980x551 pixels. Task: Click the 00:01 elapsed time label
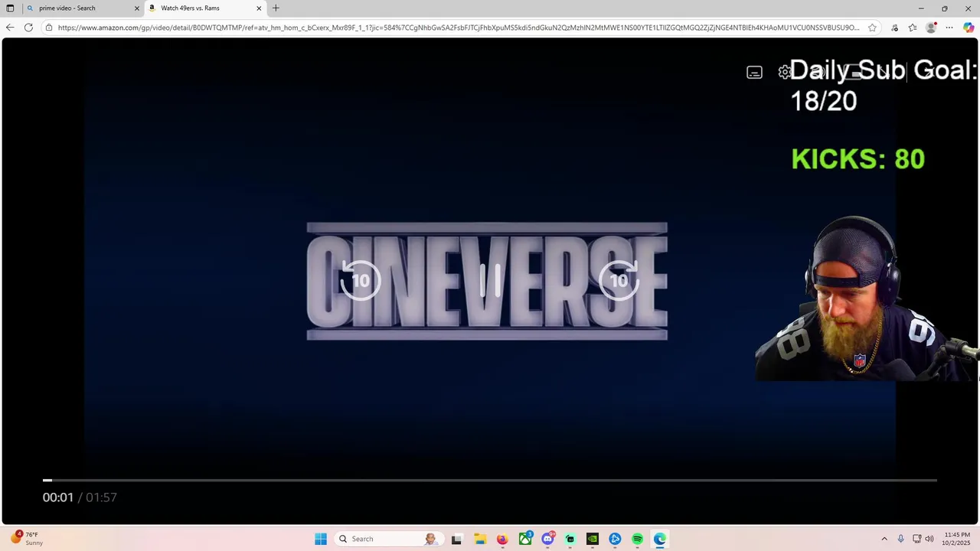[x=58, y=497]
